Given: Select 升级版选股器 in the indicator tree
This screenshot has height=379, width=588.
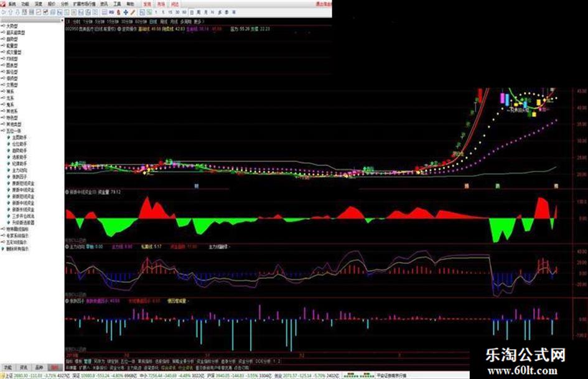Looking at the screenshot, I should click(23, 223).
